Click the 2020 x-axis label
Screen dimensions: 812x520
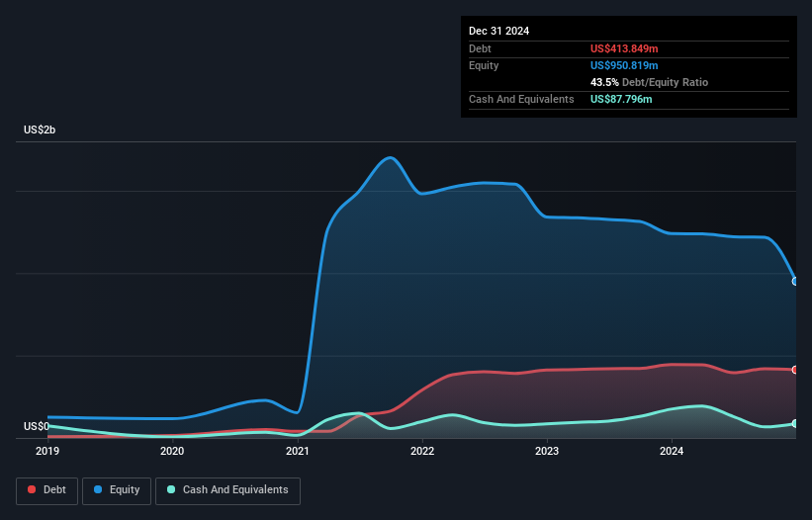(172, 451)
